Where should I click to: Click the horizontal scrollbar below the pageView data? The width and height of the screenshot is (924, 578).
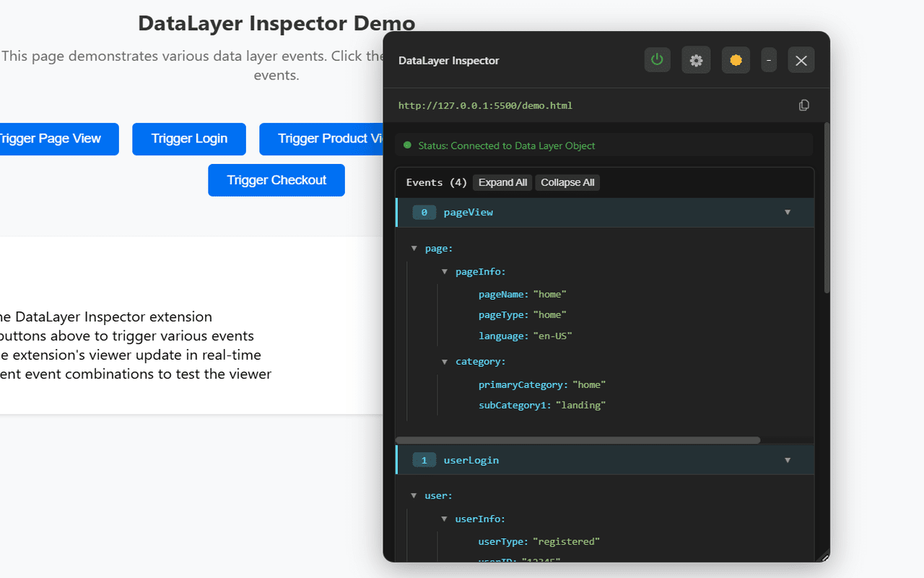pyautogui.click(x=577, y=439)
